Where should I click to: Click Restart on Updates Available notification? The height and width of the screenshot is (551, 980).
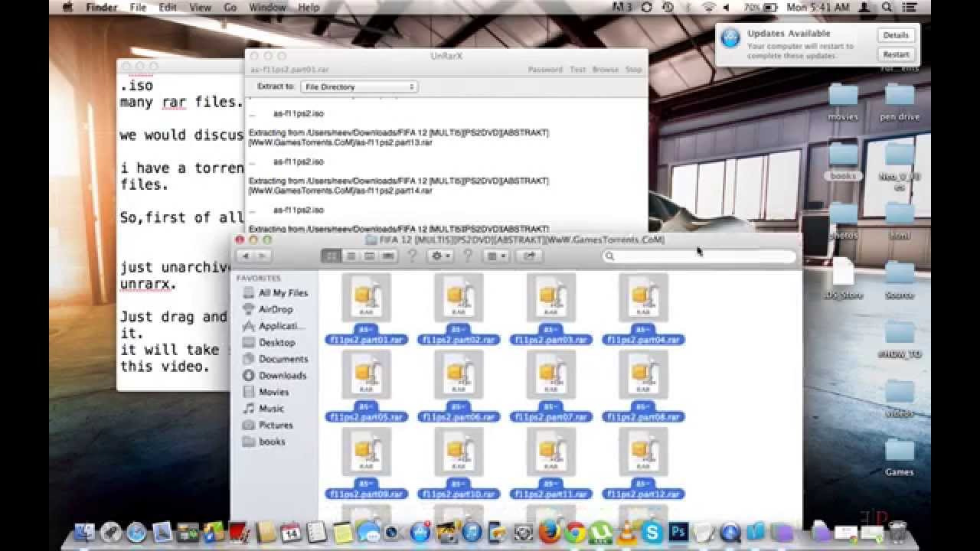click(896, 55)
